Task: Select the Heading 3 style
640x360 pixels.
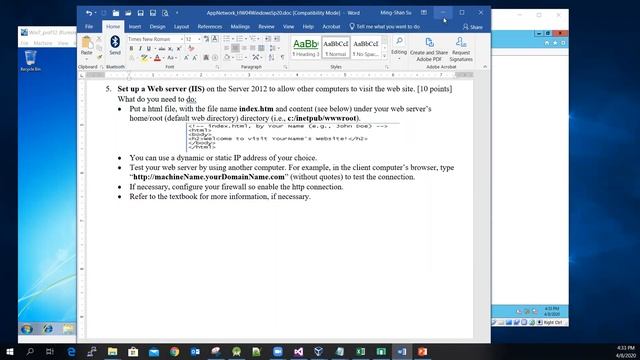Action: [305, 47]
